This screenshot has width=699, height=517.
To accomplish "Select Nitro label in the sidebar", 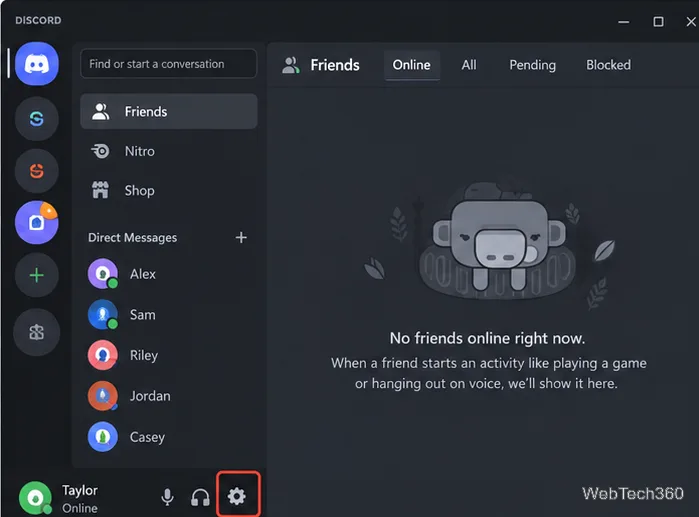I will tap(140, 151).
